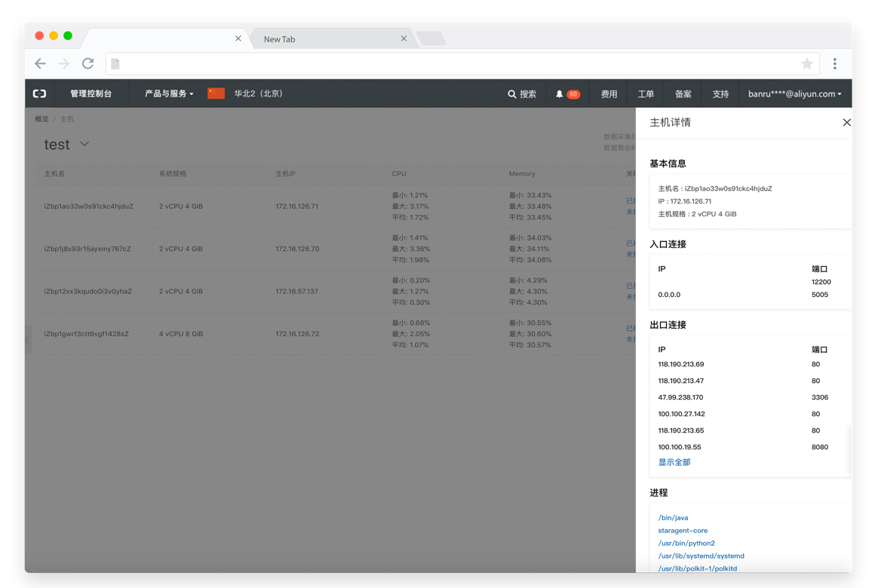Screen dimensions: 875x588
Task: Open the 产品与服务 dropdown
Action: [x=169, y=93]
